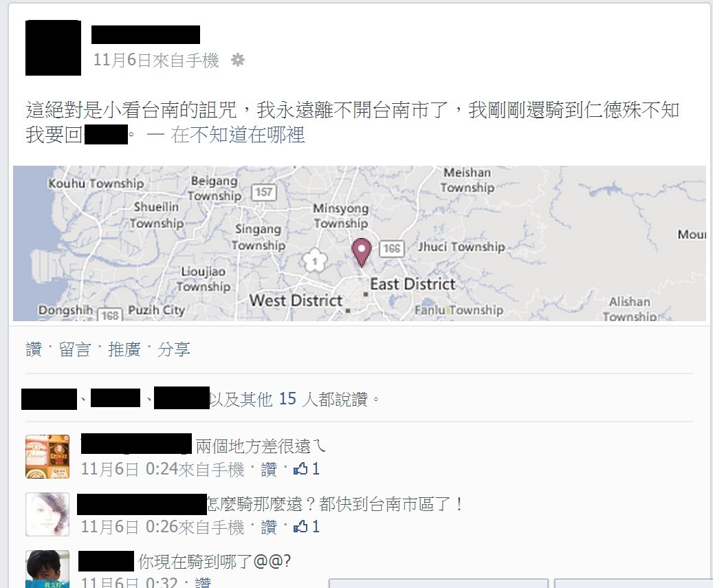The height and width of the screenshot is (588, 713).
Task: Click the post privacy gear icon
Action: coord(238,60)
